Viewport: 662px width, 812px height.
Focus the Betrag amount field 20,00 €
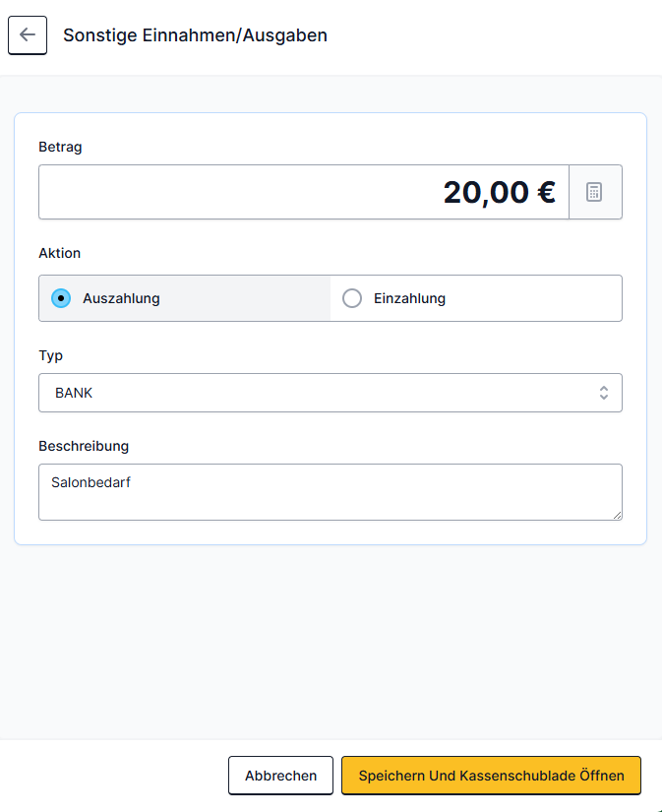[x=304, y=192]
